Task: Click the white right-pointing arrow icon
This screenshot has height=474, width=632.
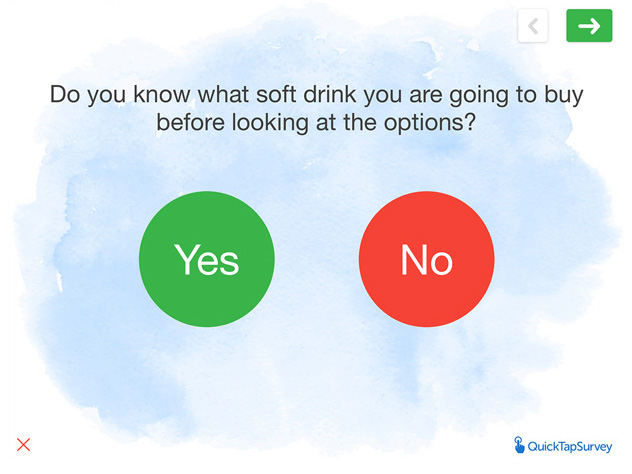Action: tap(589, 26)
